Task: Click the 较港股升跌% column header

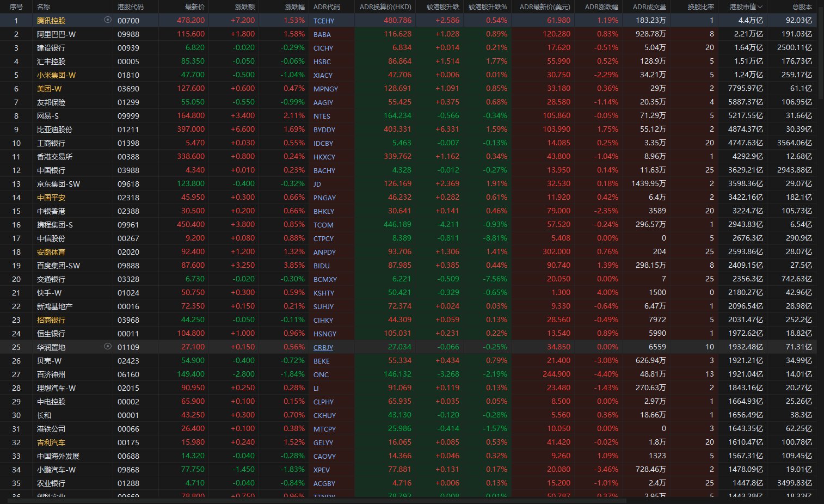Action: click(488, 7)
